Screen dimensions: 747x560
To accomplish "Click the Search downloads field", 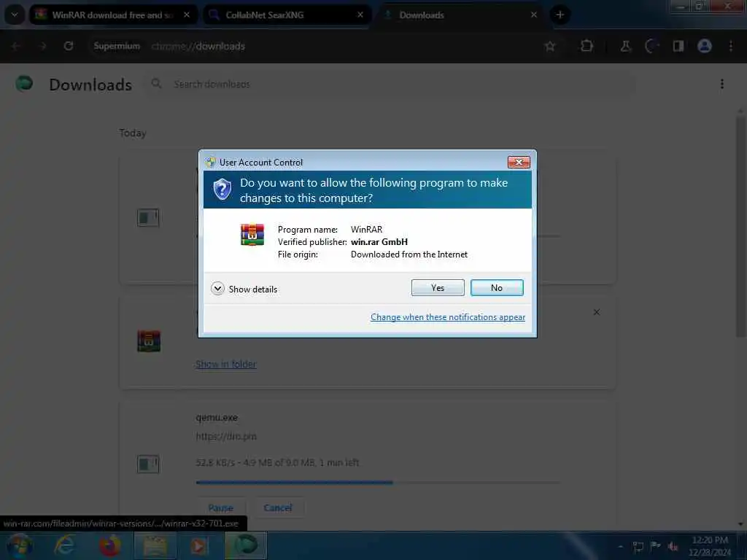I will (x=391, y=85).
